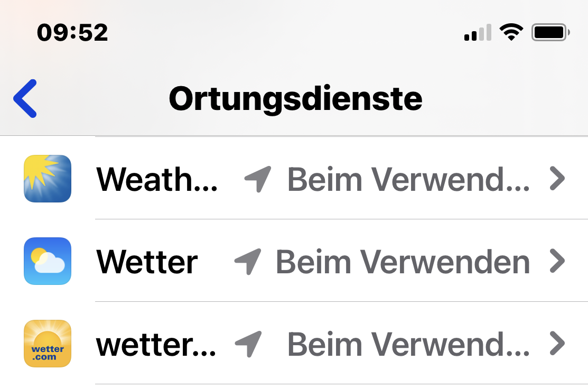This screenshot has height=388, width=588.
Task: Click the Weather app sun icon
Action: (48, 179)
